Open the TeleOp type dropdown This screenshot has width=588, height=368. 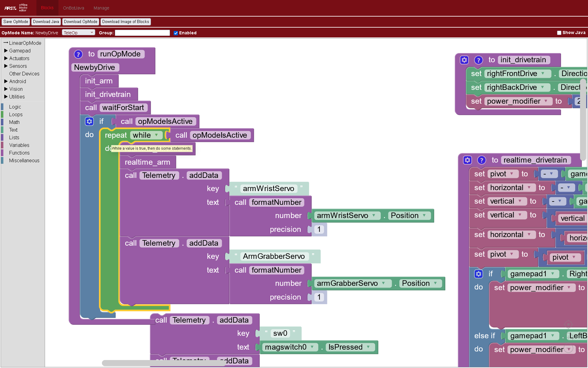78,33
